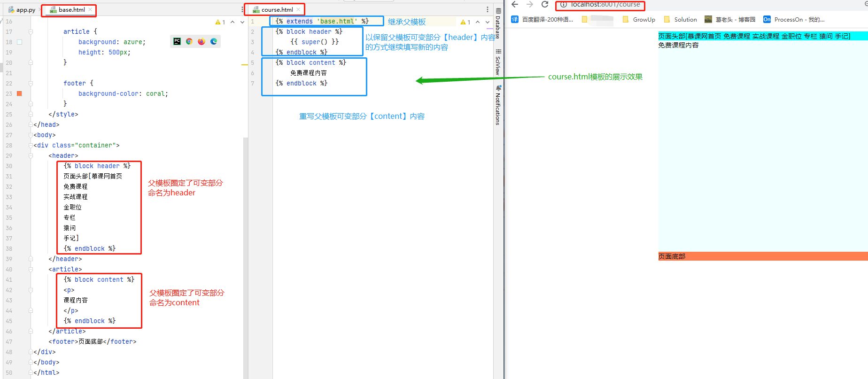Click base.html vertical scrollbar
Screen dimensions: 868x379
pyautogui.click(x=245, y=258)
